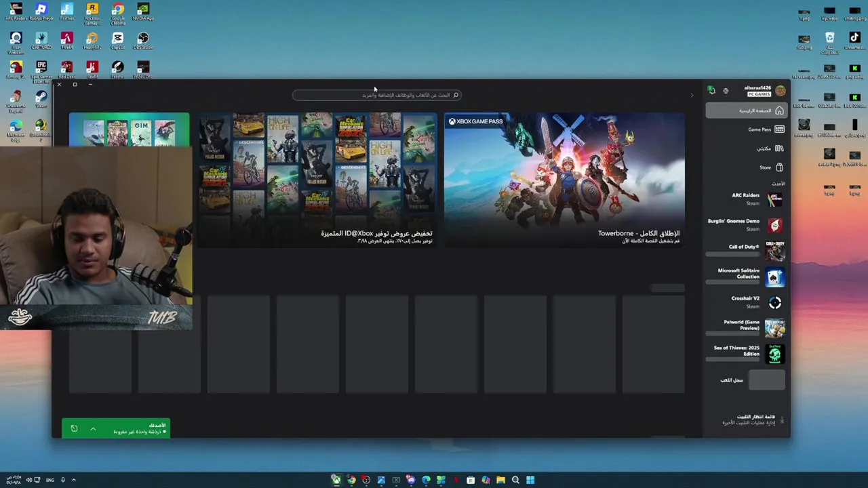Open Microsoft Store from the taskbar
868x488 pixels.
(471, 480)
